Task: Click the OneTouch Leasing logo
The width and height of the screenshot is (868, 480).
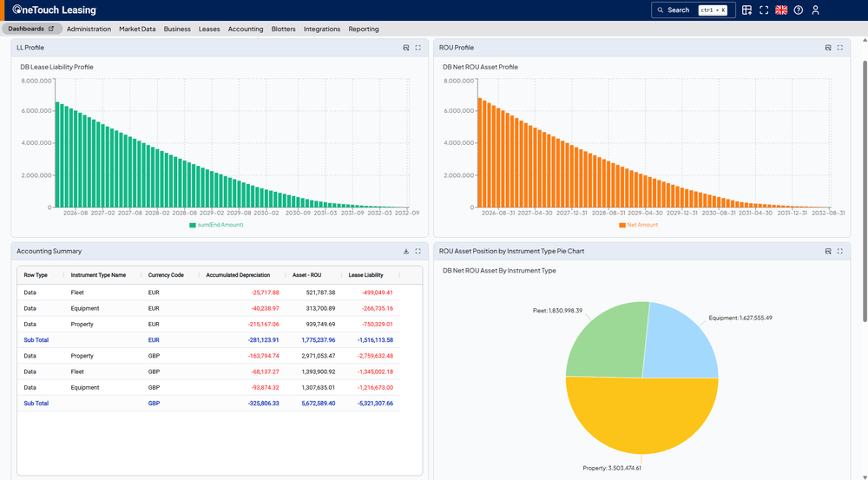Action: click(54, 10)
